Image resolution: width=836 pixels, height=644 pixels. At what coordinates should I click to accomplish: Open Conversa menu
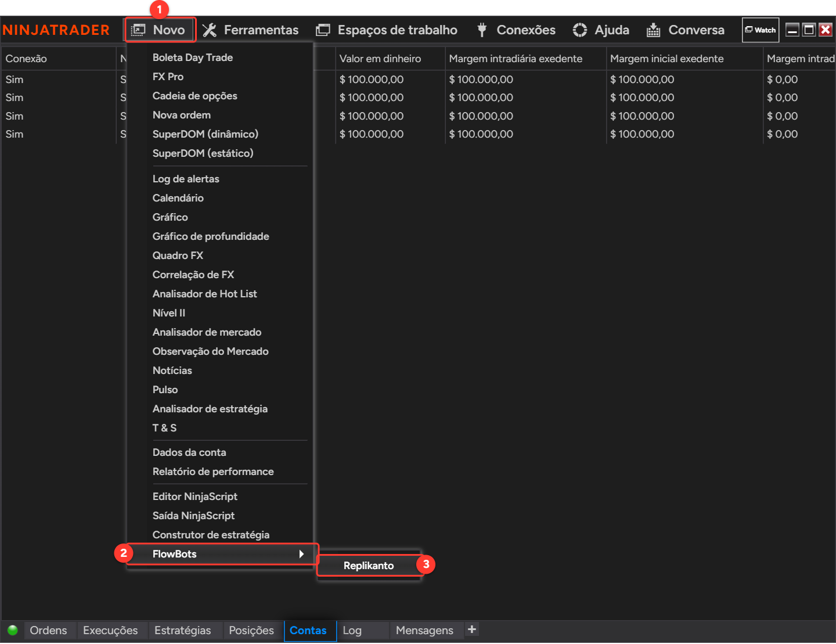(x=685, y=30)
